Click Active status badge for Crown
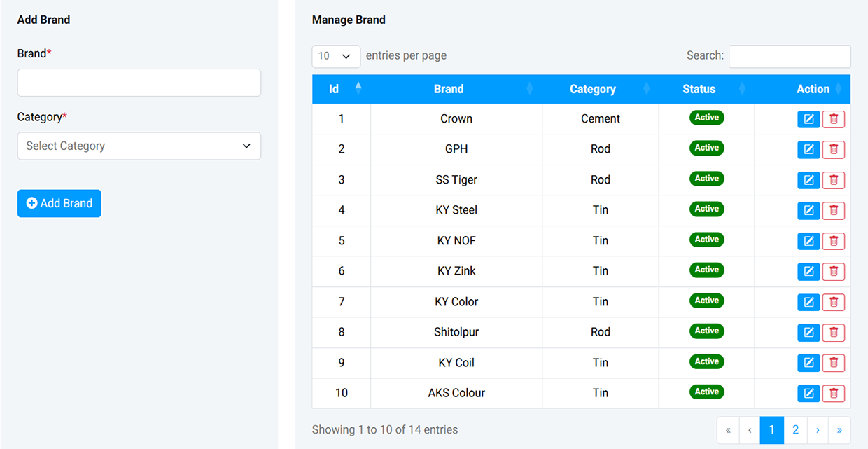 pyautogui.click(x=706, y=118)
